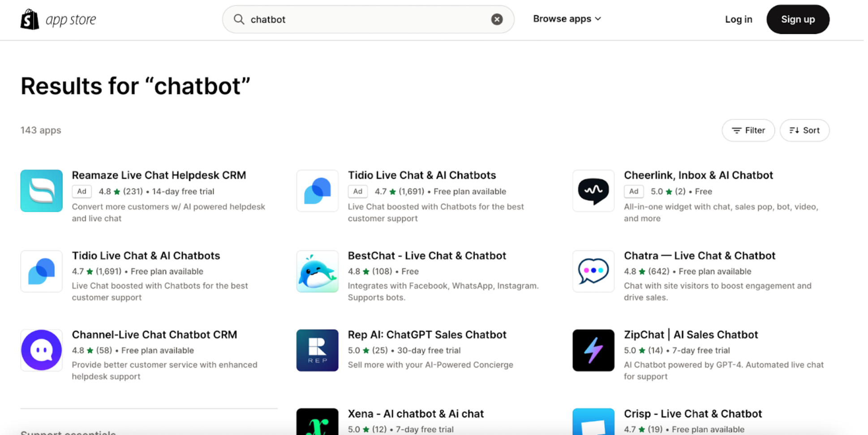The width and height of the screenshot is (868, 435).
Task: Click the Channel purple chat icon
Action: [41, 350]
